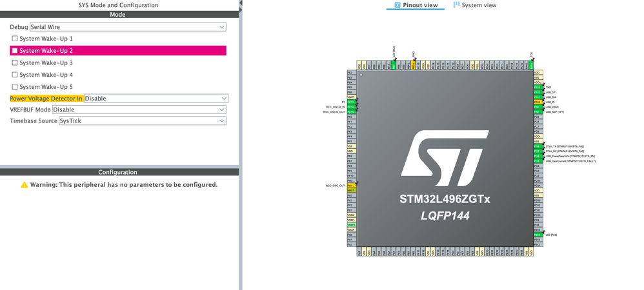
Task: Enable the System Wake-Up 3 checkbox
Action: click(x=15, y=63)
